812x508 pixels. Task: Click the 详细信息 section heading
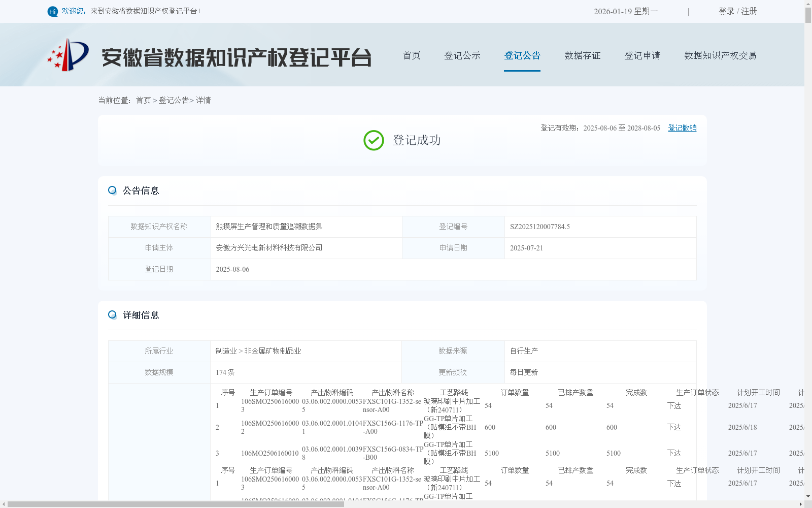[141, 315]
